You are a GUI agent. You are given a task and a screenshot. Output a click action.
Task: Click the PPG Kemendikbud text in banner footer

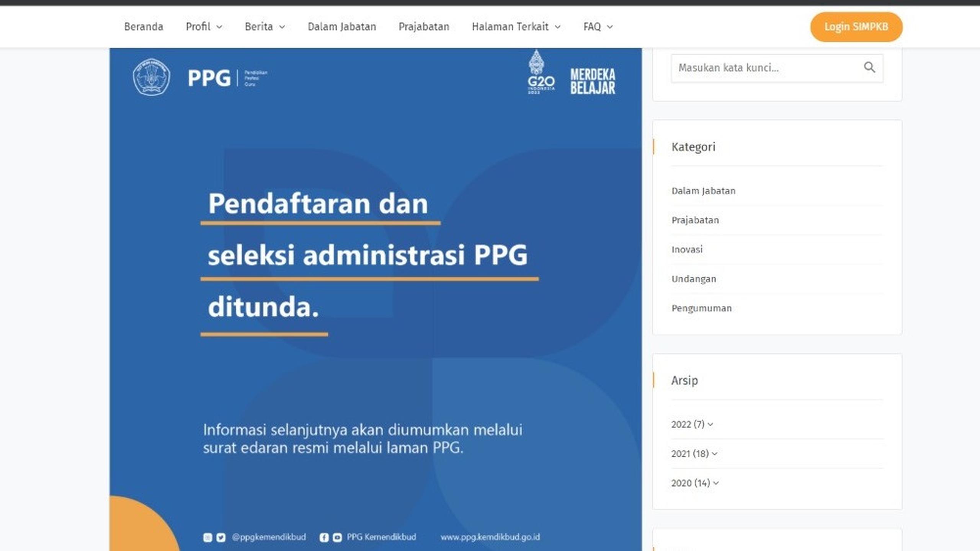(x=381, y=537)
